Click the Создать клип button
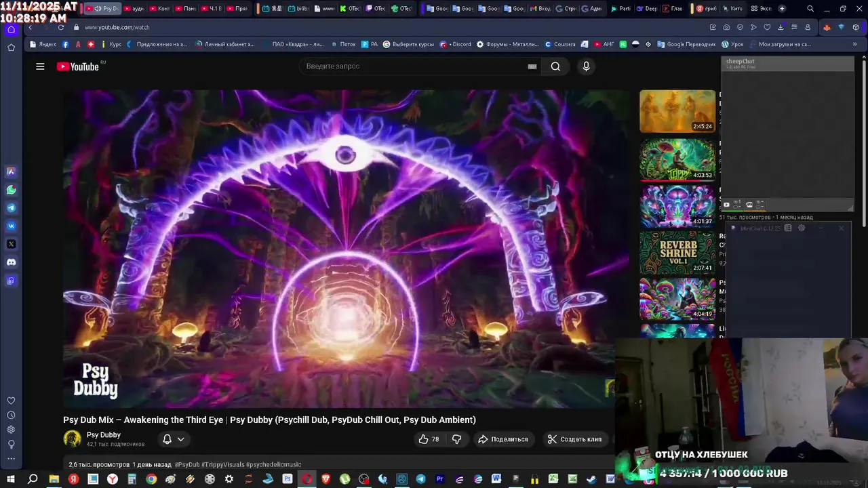868x488 pixels. point(574,439)
